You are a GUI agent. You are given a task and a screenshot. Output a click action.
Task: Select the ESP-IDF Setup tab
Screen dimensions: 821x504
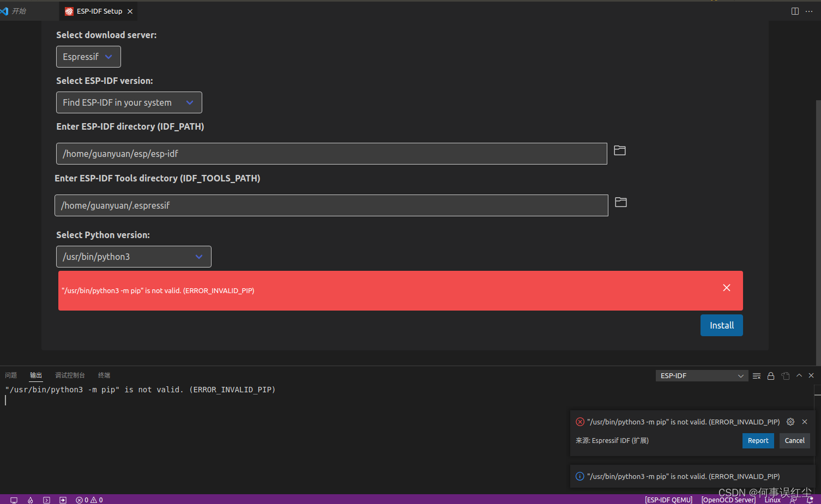[x=99, y=11]
